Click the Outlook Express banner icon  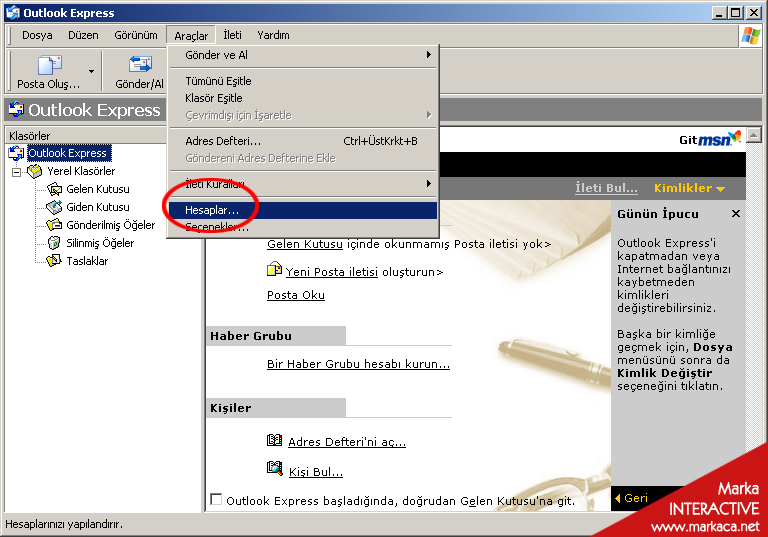tap(16, 109)
